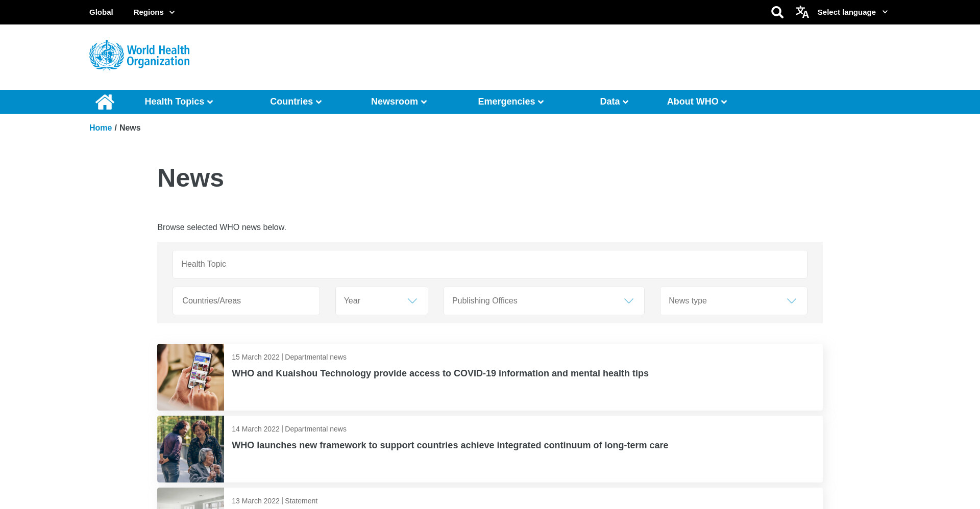Expand the Publishing Offices dropdown

click(544, 301)
